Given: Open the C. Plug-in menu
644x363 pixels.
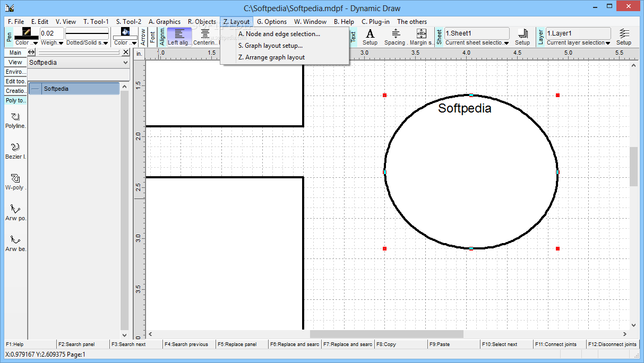Looking at the screenshot, I should pyautogui.click(x=375, y=22).
